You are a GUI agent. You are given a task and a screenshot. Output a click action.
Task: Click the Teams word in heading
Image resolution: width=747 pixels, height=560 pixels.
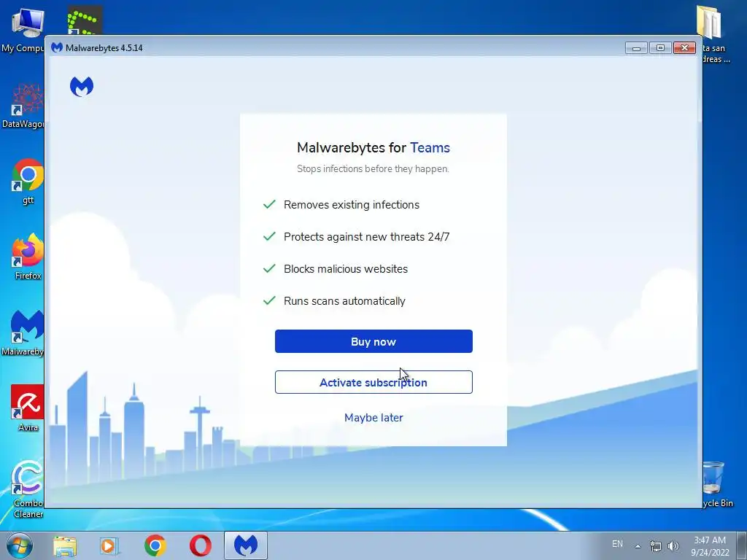430,147
